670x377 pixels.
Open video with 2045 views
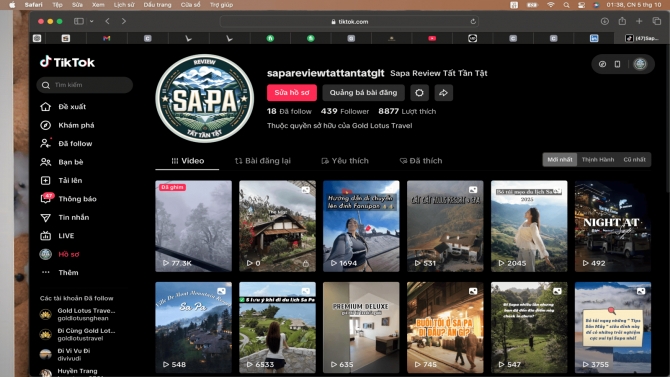529,226
